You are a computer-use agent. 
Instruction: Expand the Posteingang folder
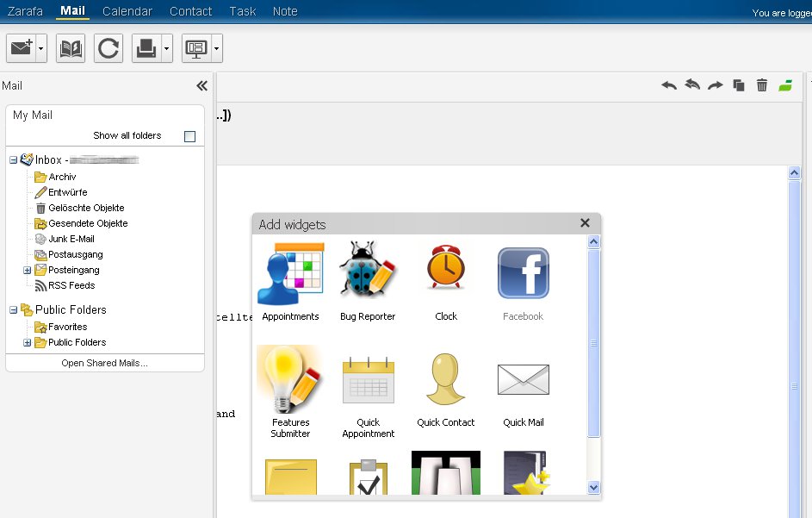pos(27,270)
